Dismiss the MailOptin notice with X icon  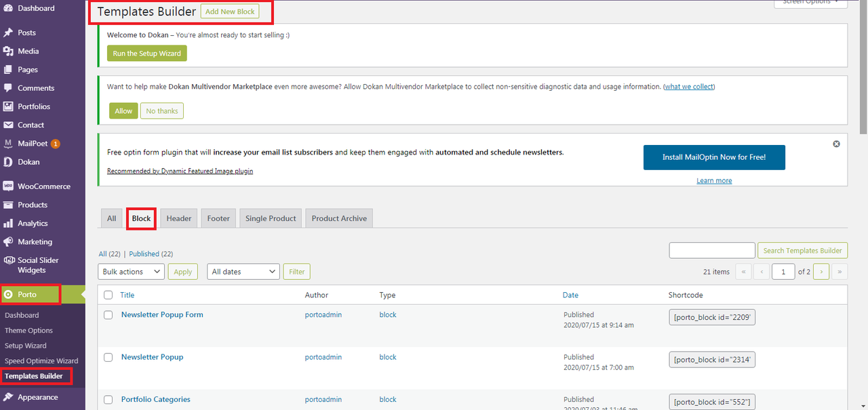(x=836, y=144)
